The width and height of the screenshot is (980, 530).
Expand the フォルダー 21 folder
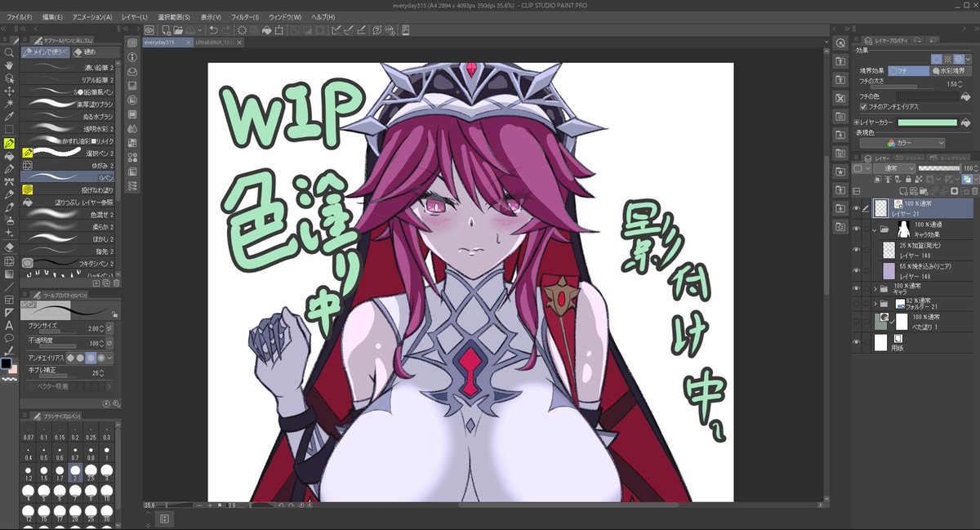pos(875,304)
